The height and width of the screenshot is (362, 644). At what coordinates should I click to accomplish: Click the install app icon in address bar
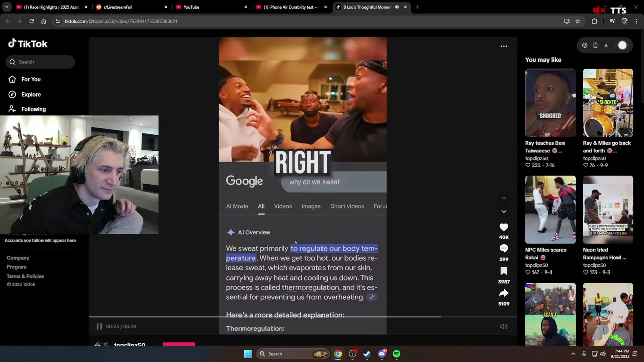tap(567, 21)
